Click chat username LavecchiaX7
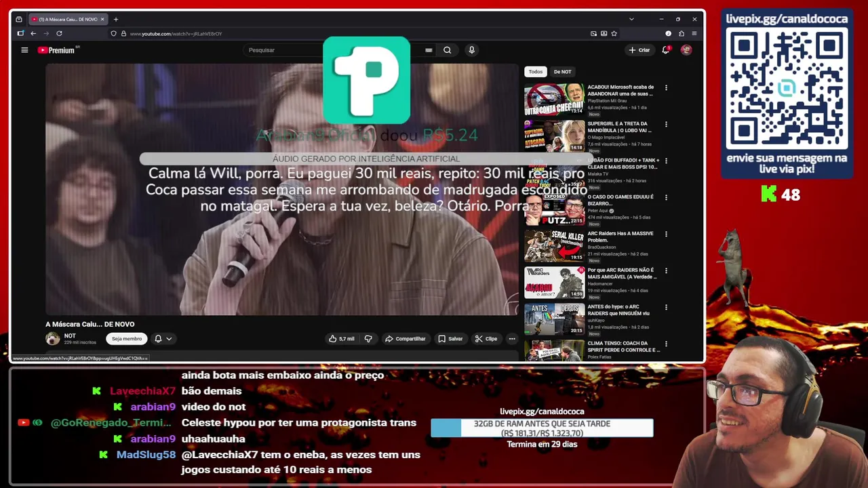 [x=142, y=391]
